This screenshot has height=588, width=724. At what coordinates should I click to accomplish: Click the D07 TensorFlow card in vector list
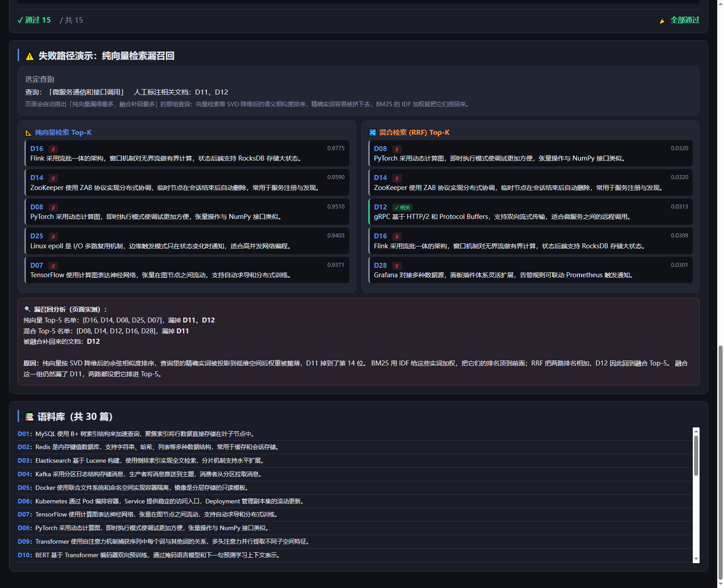tap(187, 270)
